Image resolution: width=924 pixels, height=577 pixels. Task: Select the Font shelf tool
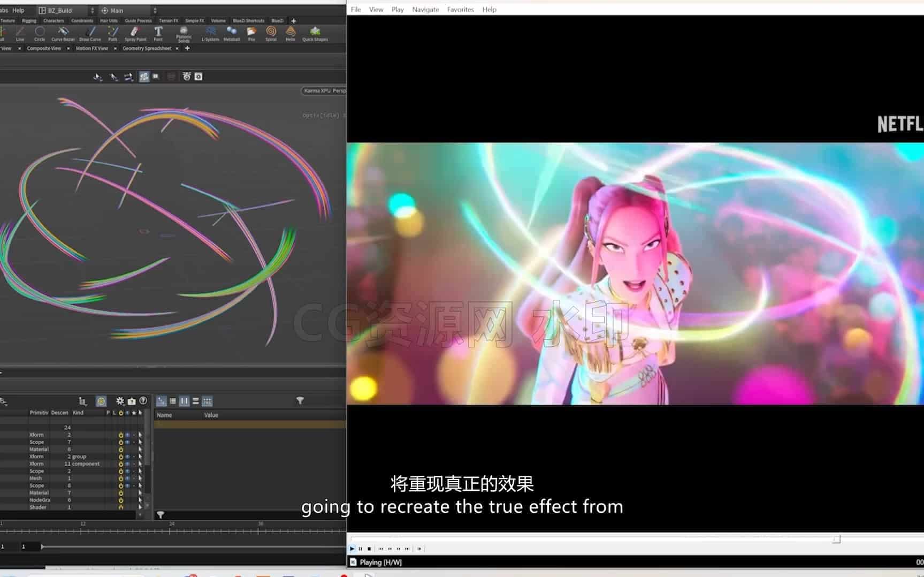[x=158, y=34]
